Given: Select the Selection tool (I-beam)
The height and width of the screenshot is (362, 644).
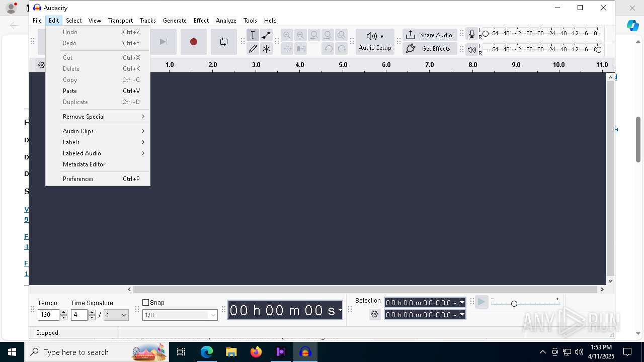Looking at the screenshot, I should (x=253, y=35).
